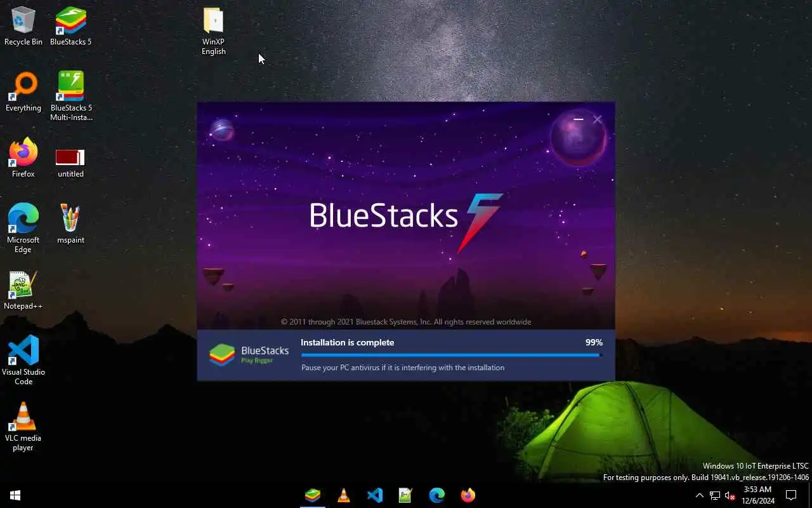Open the Windows Start menu
812x508 pixels.
[15, 495]
